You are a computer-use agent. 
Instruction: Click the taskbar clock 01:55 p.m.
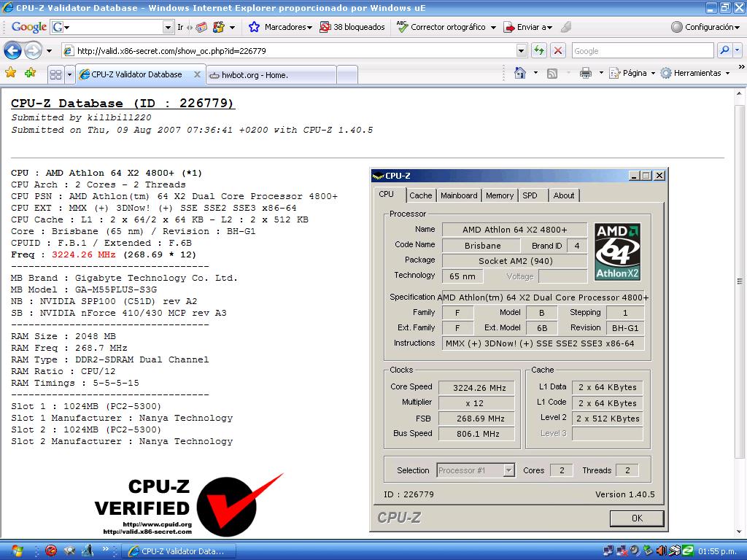point(718,551)
